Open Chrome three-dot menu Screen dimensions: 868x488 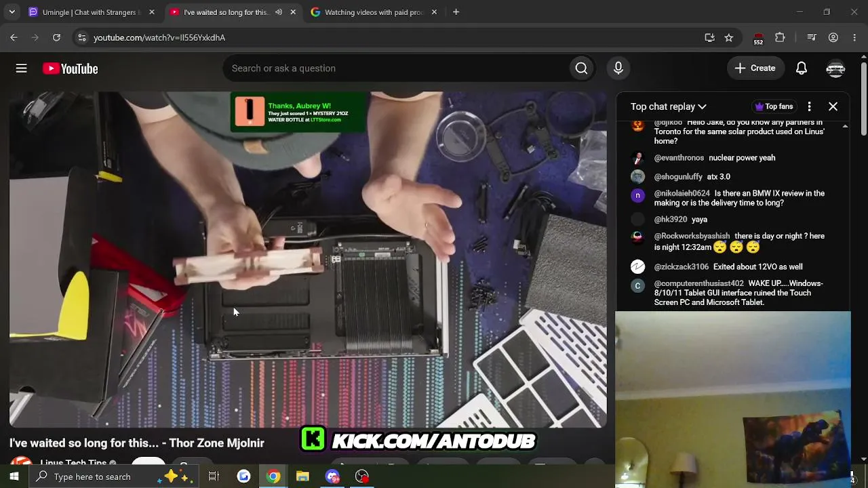click(854, 38)
